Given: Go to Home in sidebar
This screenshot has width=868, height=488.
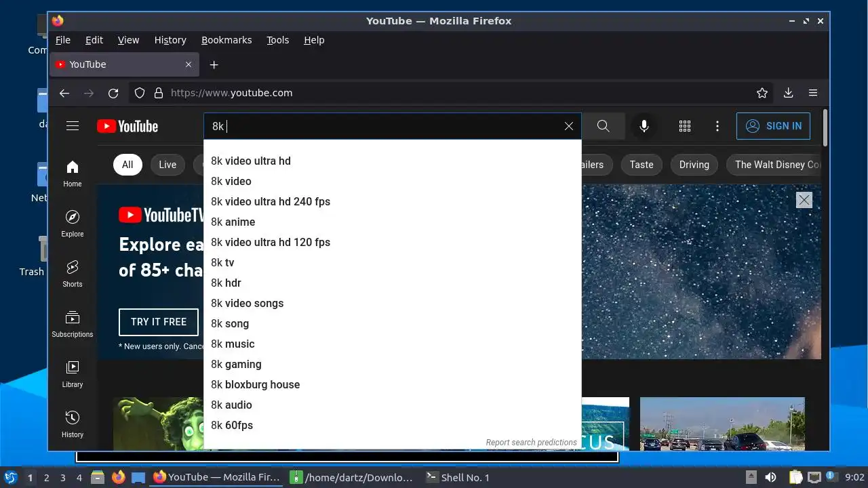Looking at the screenshot, I should [73, 174].
